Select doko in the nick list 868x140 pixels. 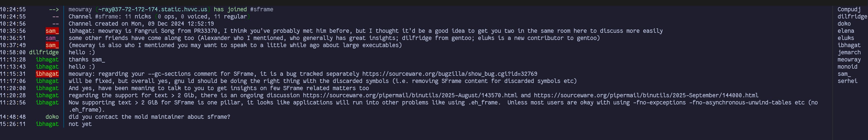click(844, 24)
